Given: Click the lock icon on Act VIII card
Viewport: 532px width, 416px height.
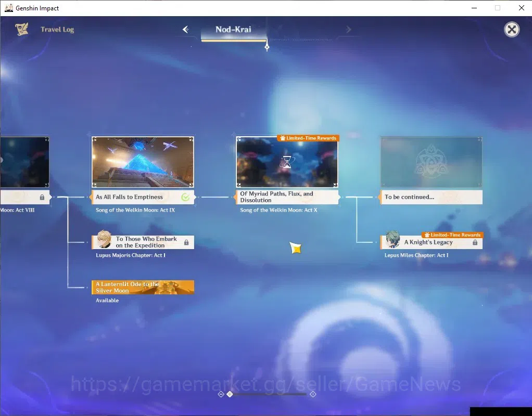Looking at the screenshot, I should click(x=42, y=197).
